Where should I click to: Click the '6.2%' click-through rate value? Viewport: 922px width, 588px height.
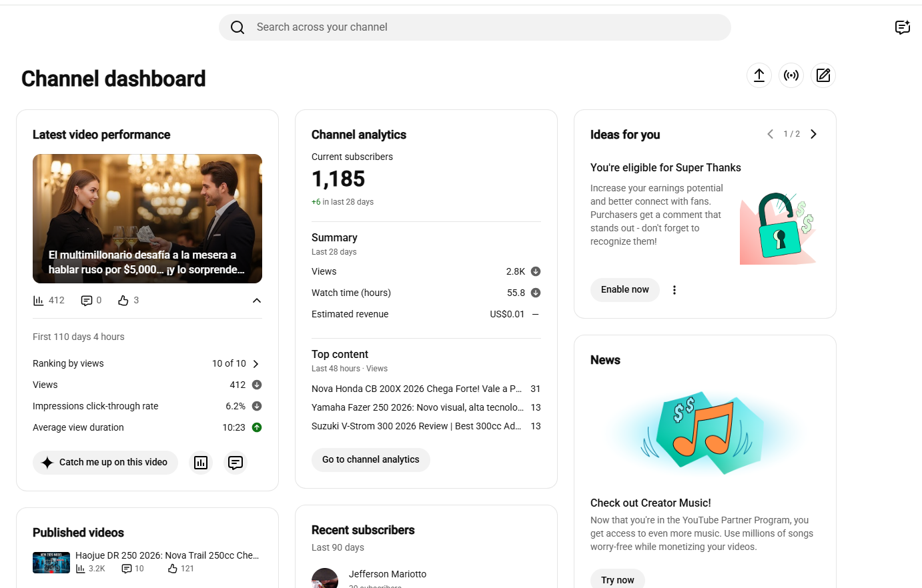click(x=236, y=406)
